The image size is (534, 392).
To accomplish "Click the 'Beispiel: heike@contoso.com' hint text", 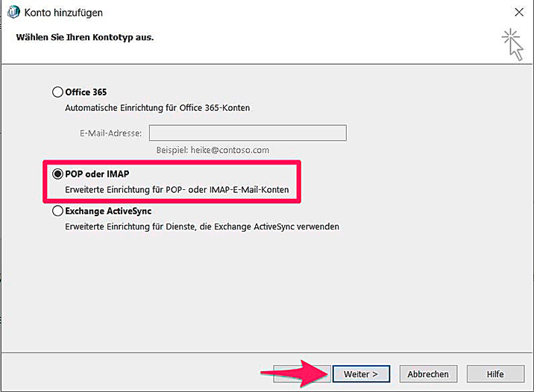I will [213, 150].
